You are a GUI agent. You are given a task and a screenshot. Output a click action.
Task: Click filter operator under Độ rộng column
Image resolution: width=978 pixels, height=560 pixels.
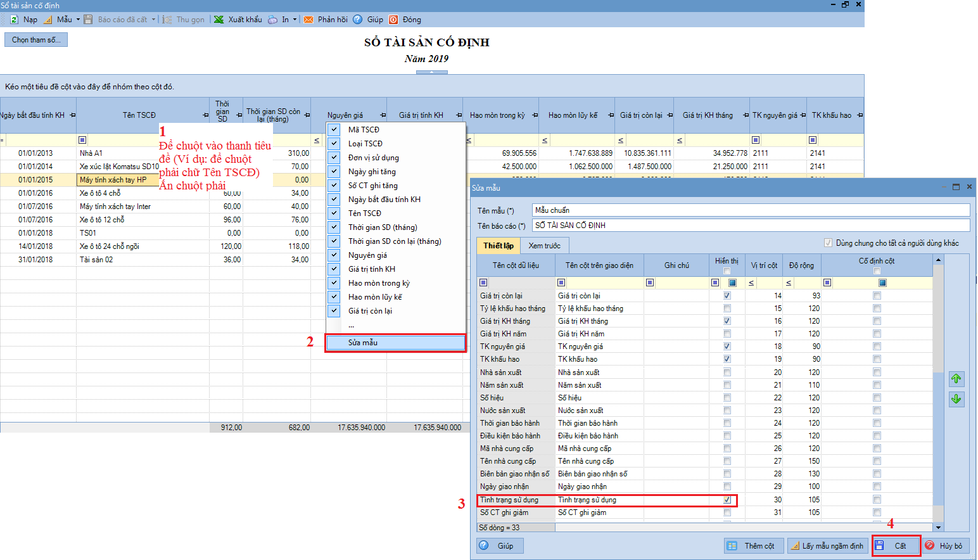point(789,283)
